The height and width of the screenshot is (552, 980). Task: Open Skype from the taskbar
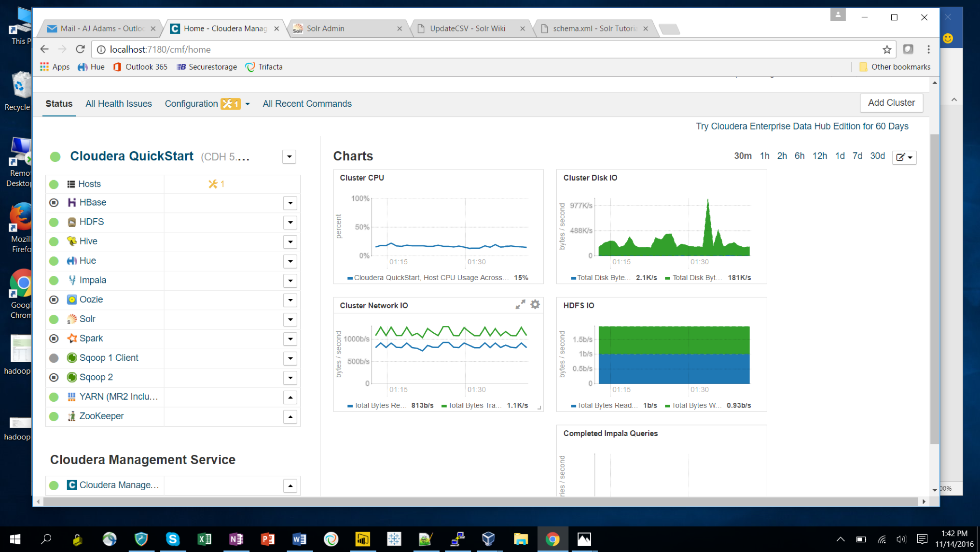(x=173, y=539)
